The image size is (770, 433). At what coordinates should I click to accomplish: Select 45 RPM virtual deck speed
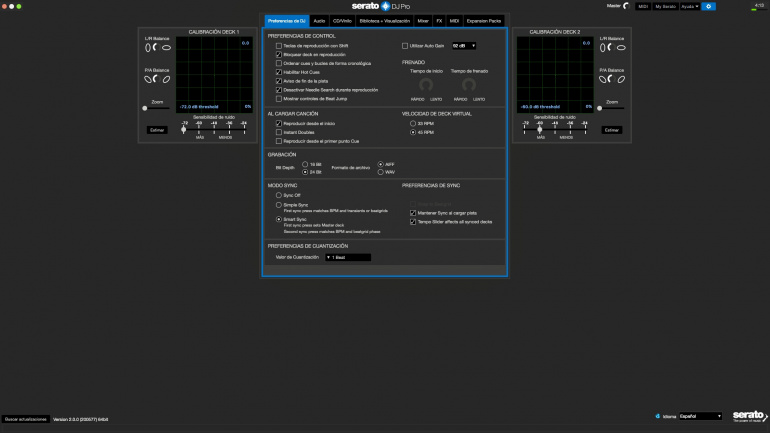(x=412, y=132)
